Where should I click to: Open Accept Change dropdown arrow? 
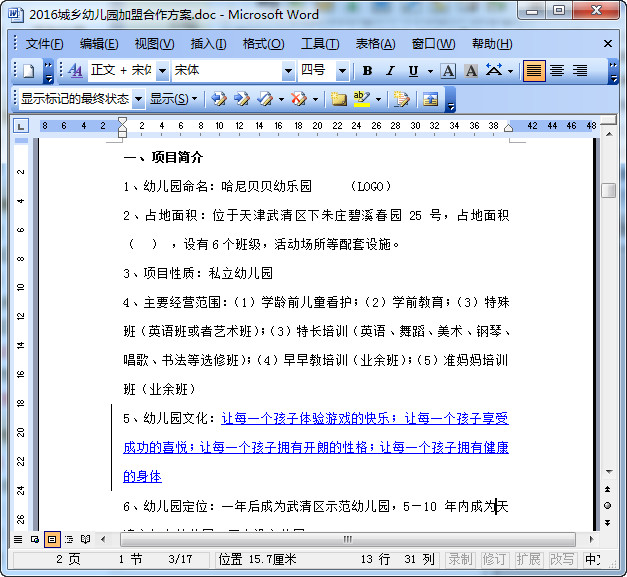click(281, 98)
